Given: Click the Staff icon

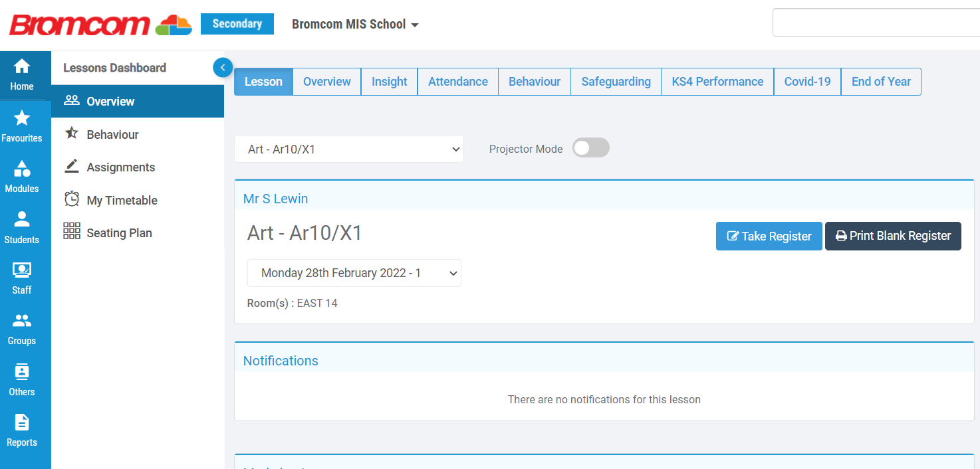Looking at the screenshot, I should point(21,275).
